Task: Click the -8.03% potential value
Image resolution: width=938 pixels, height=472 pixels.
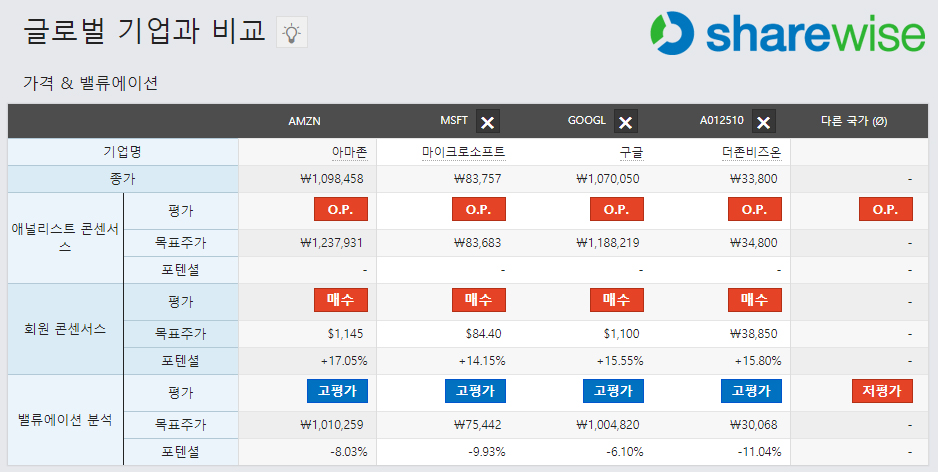Action: point(349,452)
